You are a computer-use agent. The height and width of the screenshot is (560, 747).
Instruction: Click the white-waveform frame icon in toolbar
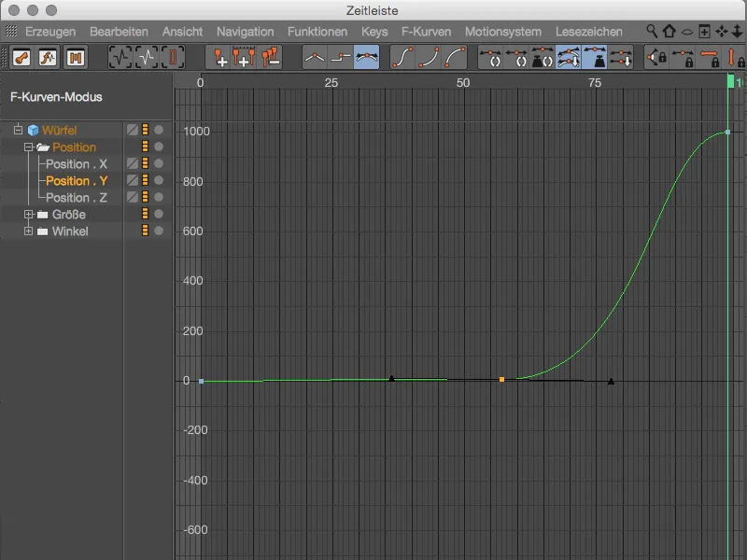pyautogui.click(x=147, y=58)
